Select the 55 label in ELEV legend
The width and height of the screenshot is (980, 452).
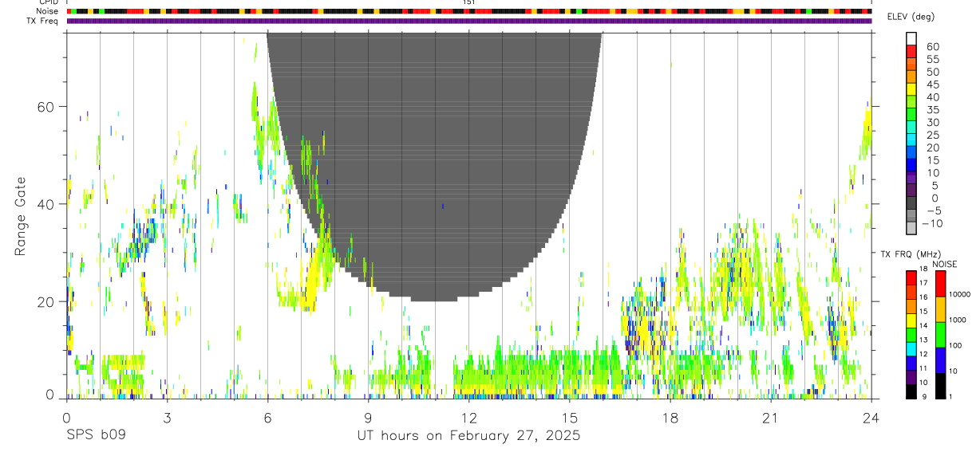tap(932, 60)
